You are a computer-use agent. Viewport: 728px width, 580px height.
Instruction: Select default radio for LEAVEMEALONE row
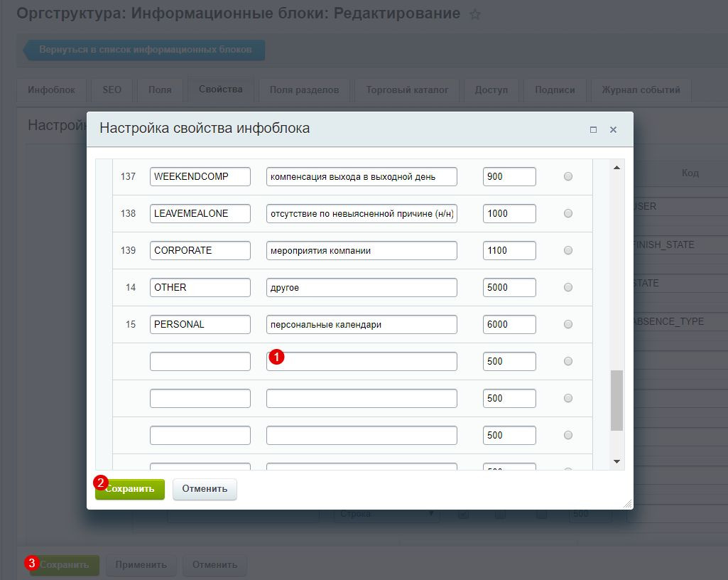click(567, 213)
